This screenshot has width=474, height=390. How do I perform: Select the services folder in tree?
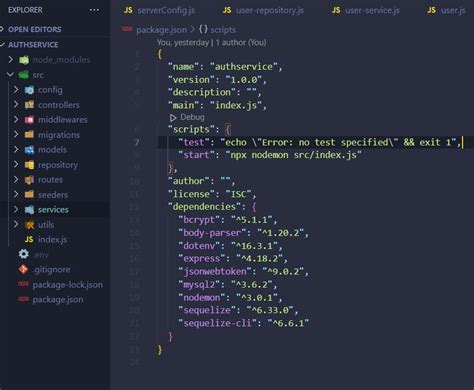53,210
